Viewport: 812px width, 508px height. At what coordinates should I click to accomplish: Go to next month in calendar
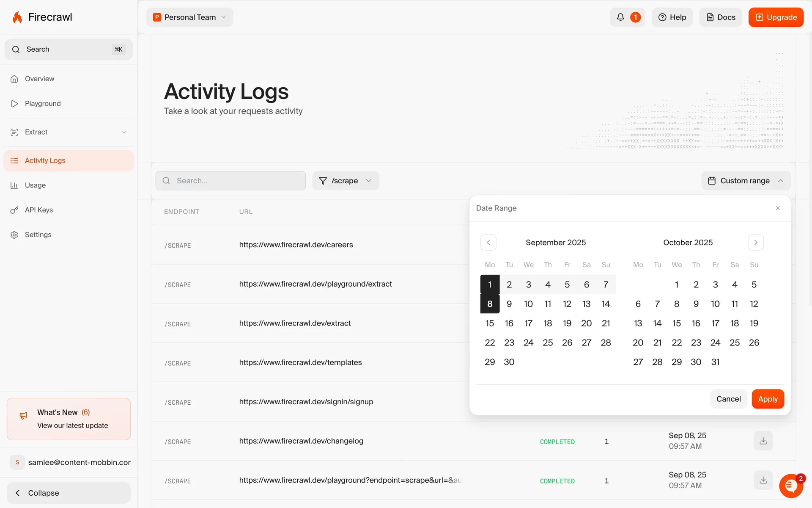755,243
